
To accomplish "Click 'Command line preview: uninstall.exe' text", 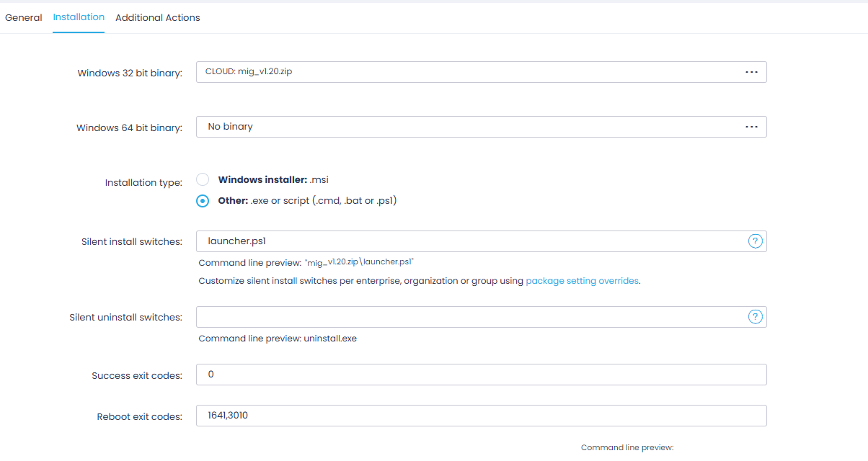I will pos(278,338).
